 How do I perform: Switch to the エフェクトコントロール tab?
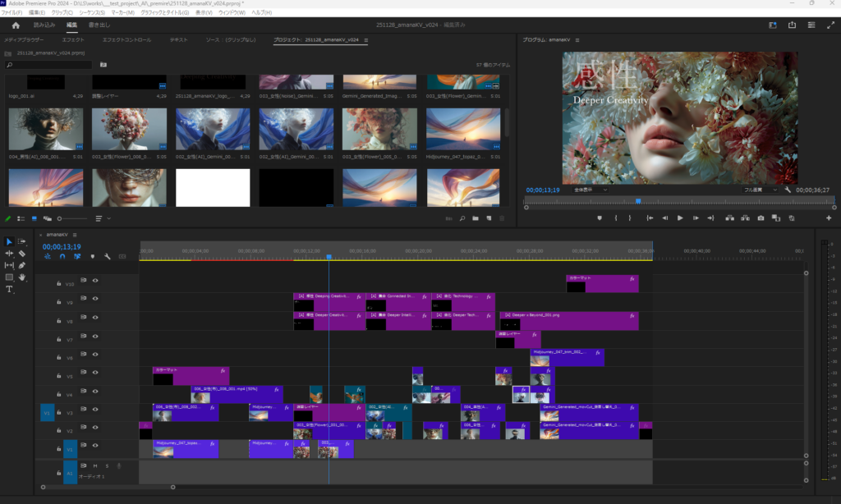pyautogui.click(x=126, y=39)
